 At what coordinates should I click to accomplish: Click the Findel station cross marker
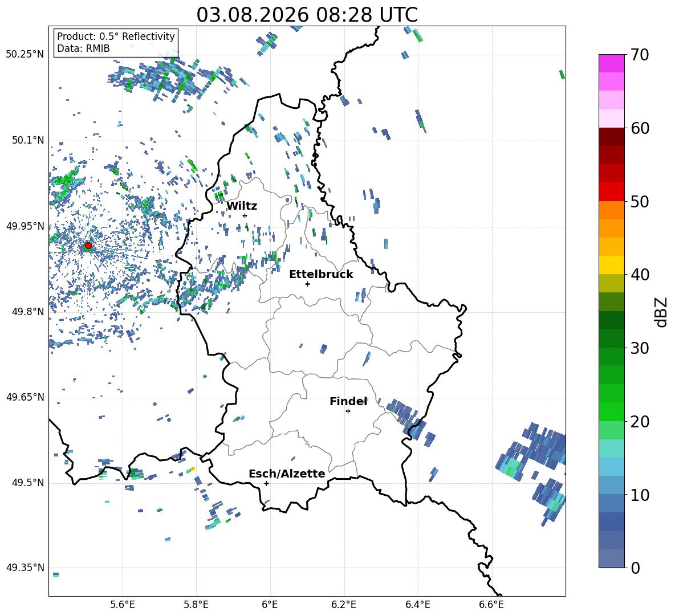348,411
